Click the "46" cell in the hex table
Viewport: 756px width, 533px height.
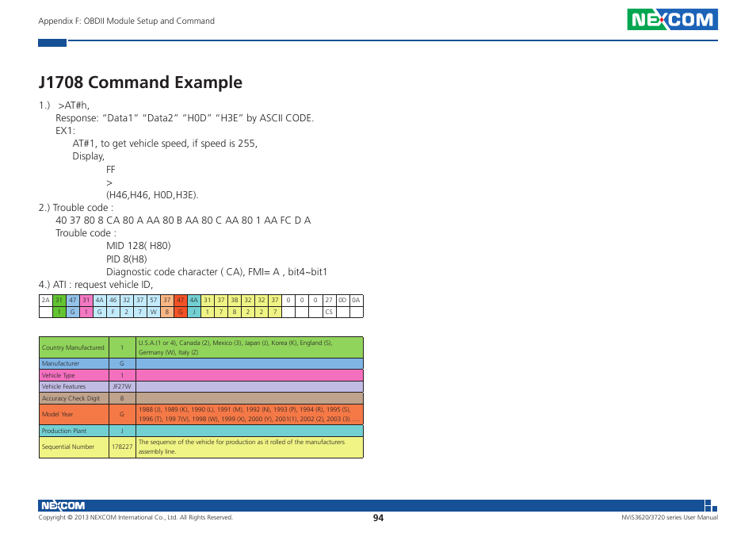pyautogui.click(x=113, y=300)
